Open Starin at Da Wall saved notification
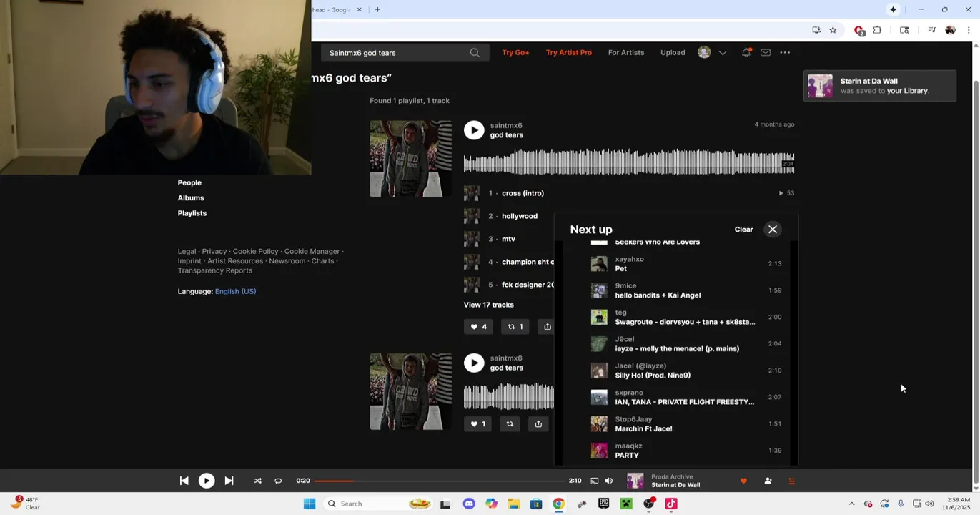The height and width of the screenshot is (515, 980). click(880, 86)
